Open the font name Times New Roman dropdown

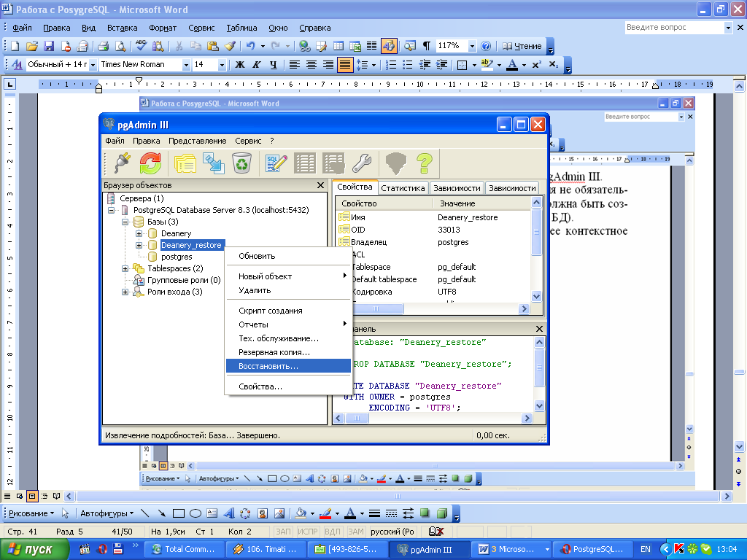point(186,65)
